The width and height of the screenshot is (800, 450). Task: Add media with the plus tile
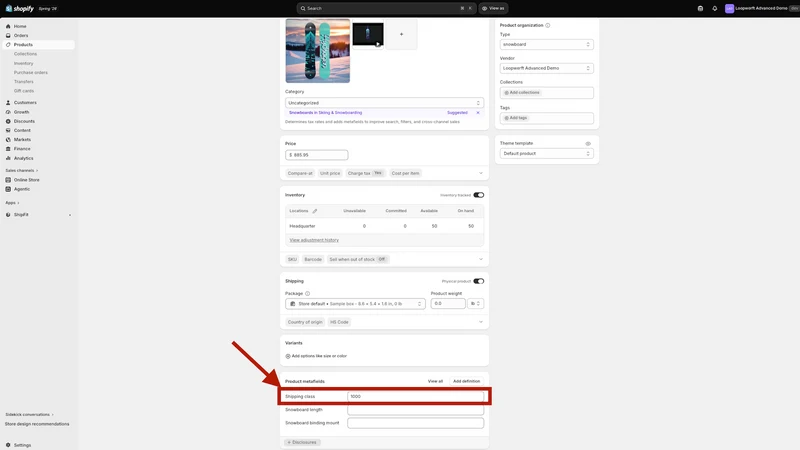(x=402, y=34)
